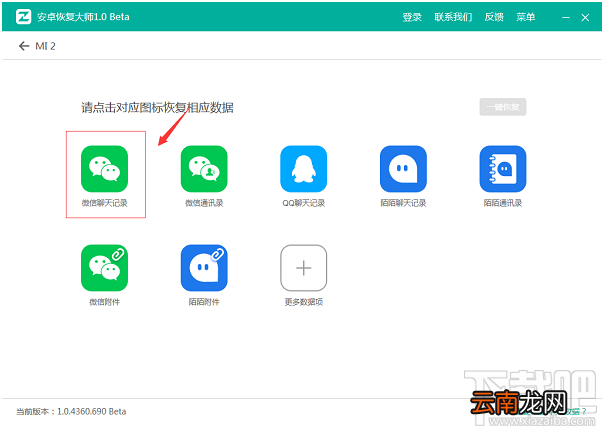Close the recovery app window
The image size is (604, 431).
(x=585, y=17)
